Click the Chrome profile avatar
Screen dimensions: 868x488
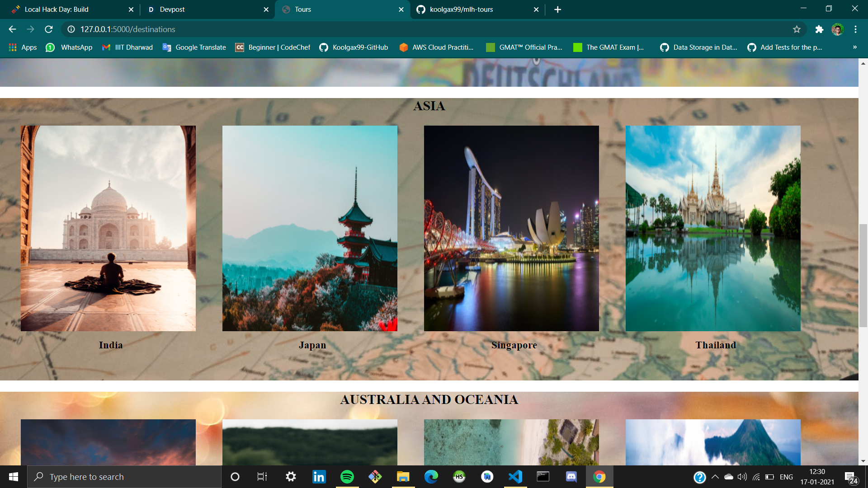click(x=837, y=29)
